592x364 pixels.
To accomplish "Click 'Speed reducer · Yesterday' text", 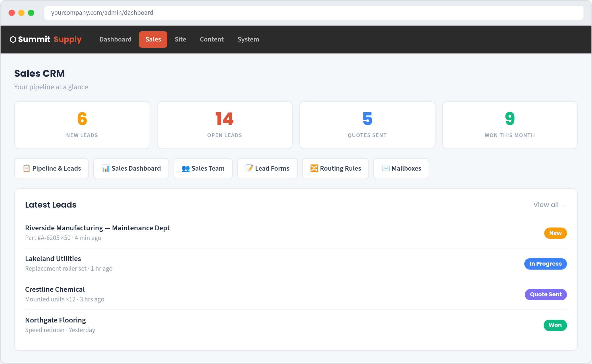I will point(60,330).
